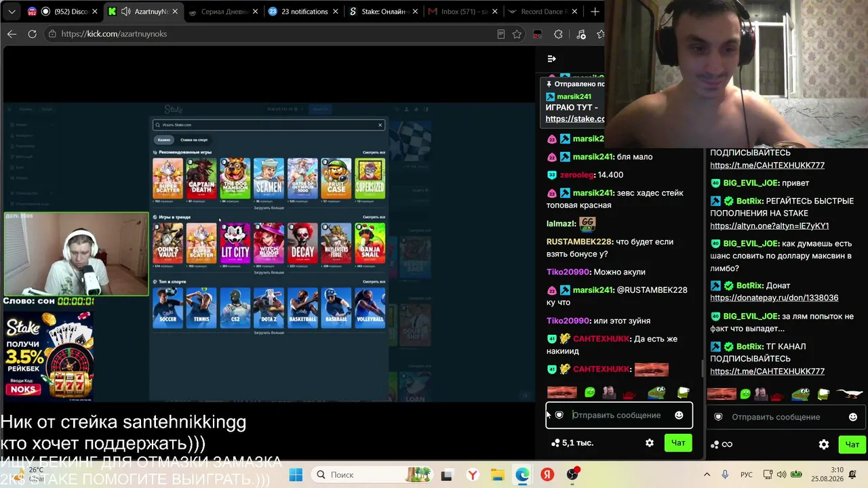868x488 pixels.
Task: Launch the Ganja Snail game card
Action: (x=370, y=243)
